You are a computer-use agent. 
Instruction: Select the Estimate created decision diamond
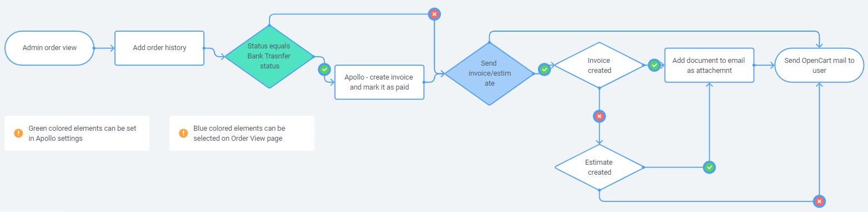[x=599, y=167]
